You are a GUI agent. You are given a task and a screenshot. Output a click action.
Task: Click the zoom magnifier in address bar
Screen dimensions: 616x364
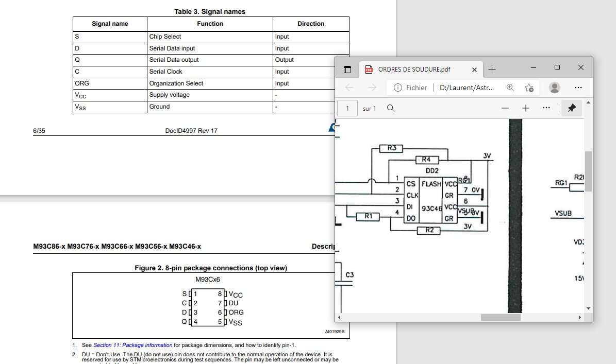coord(510,88)
